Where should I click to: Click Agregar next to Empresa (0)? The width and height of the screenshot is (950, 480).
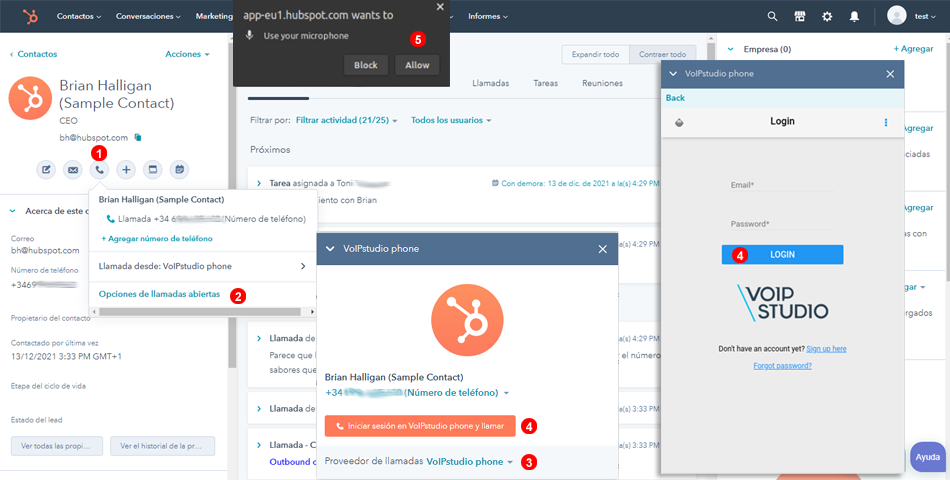click(x=913, y=48)
